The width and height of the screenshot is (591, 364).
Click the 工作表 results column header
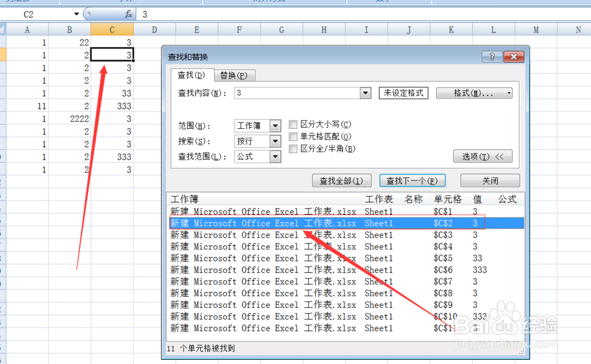(x=381, y=199)
